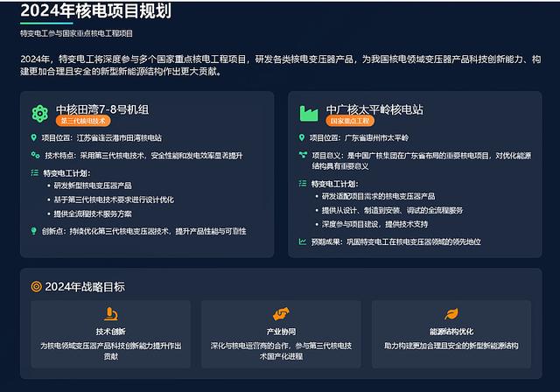Viewport: 560px width, 392px height.
Task: Click the bullet 深度参与项目建设，提供技术支持
Action: pos(375,224)
